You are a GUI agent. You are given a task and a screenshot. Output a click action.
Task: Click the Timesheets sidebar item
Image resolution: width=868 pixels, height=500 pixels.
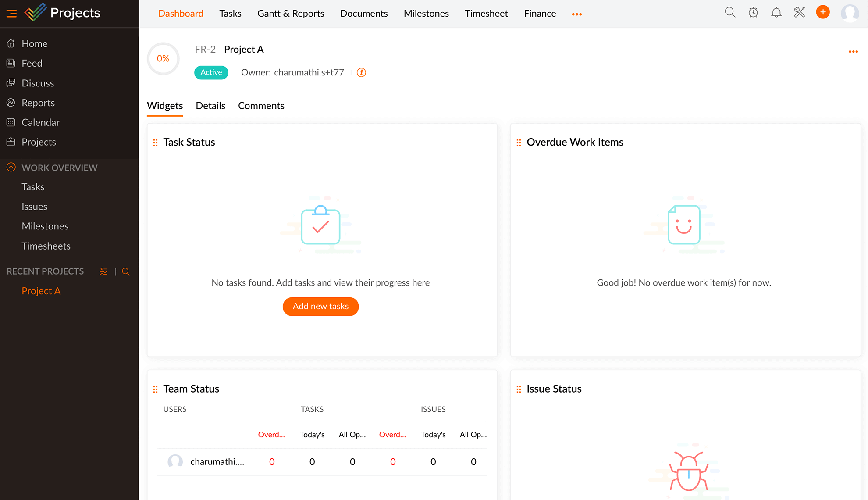click(x=46, y=246)
